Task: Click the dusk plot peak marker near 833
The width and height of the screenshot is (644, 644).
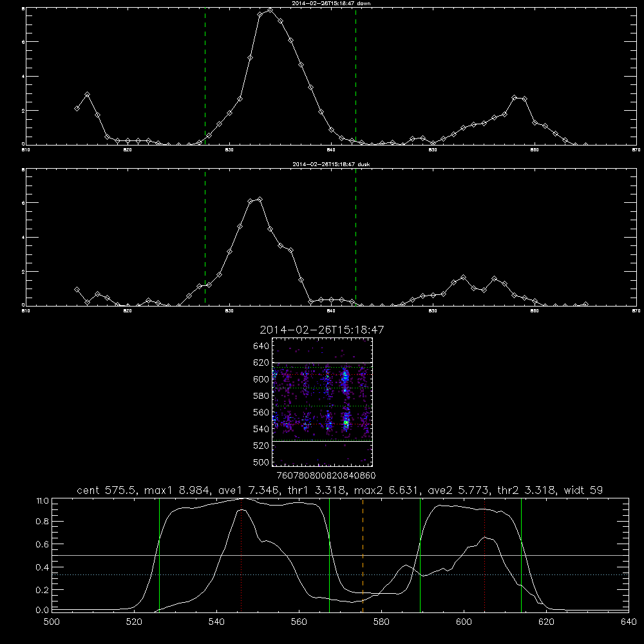Action: tap(260, 200)
